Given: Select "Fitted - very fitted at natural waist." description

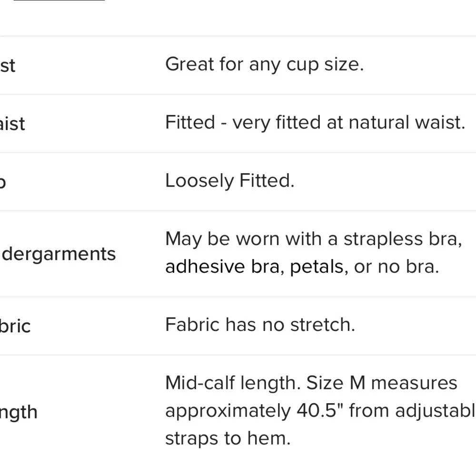Looking at the screenshot, I should pyautogui.click(x=315, y=123).
